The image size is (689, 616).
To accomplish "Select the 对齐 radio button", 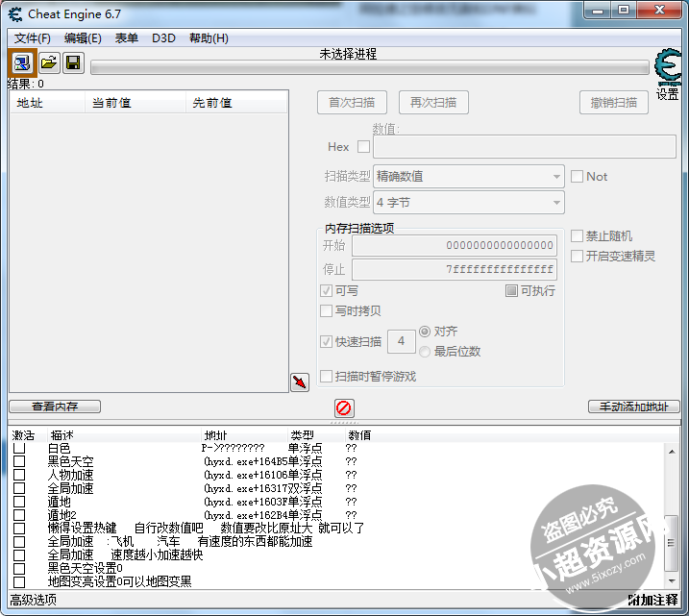I will tap(425, 332).
